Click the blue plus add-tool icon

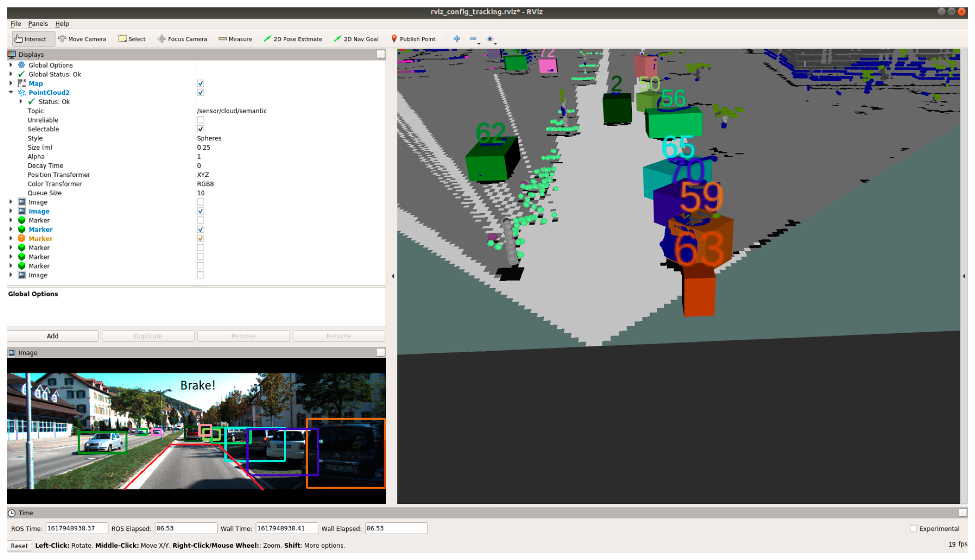[x=457, y=39]
